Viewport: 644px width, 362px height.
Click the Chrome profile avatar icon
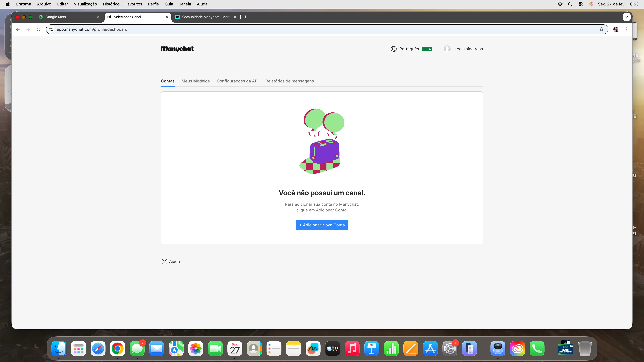point(616,29)
